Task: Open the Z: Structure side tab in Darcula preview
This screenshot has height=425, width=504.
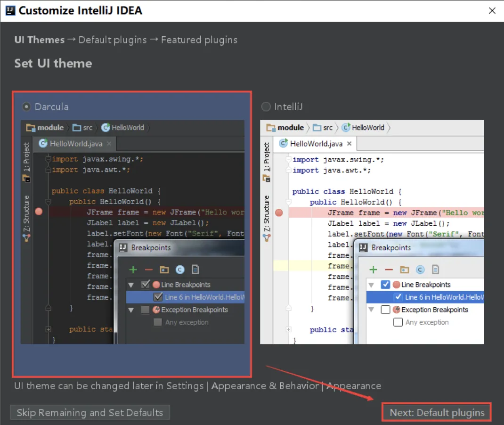Action: point(26,213)
